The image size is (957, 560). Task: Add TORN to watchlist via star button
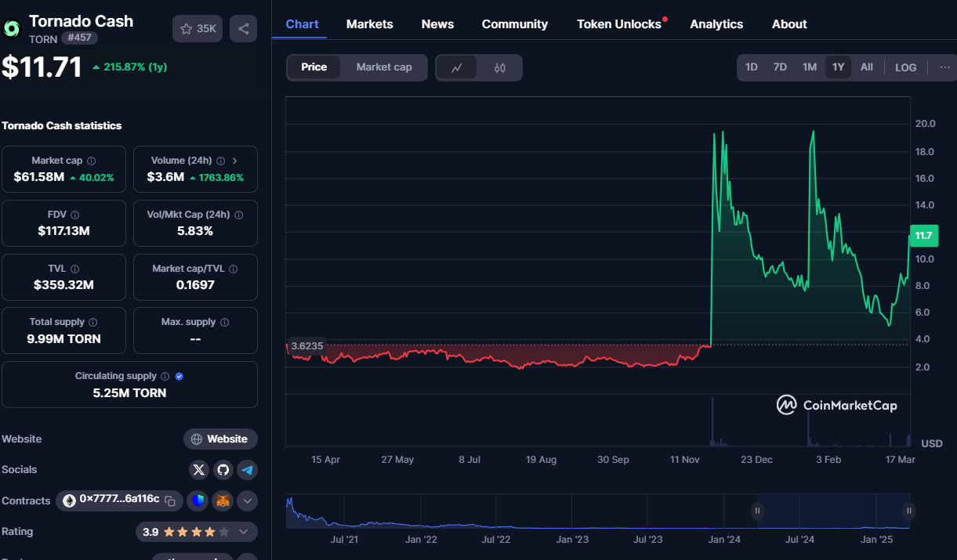(x=198, y=29)
